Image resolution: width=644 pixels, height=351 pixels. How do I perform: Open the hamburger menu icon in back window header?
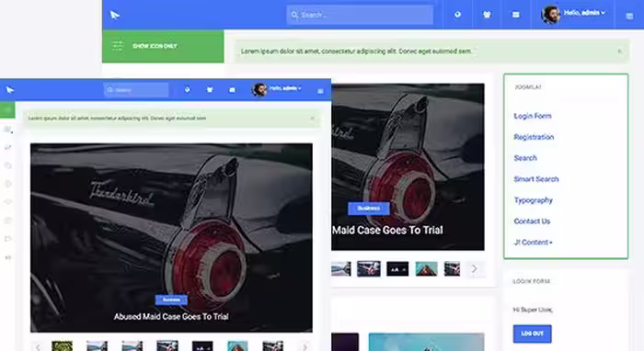pyautogui.click(x=629, y=16)
